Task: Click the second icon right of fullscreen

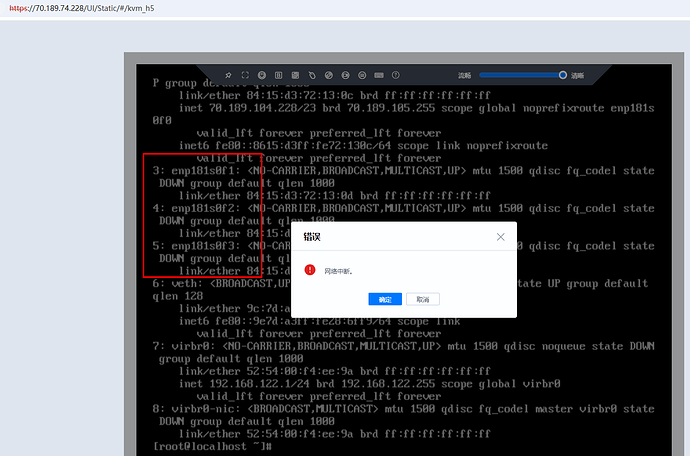Action: pyautogui.click(x=278, y=75)
